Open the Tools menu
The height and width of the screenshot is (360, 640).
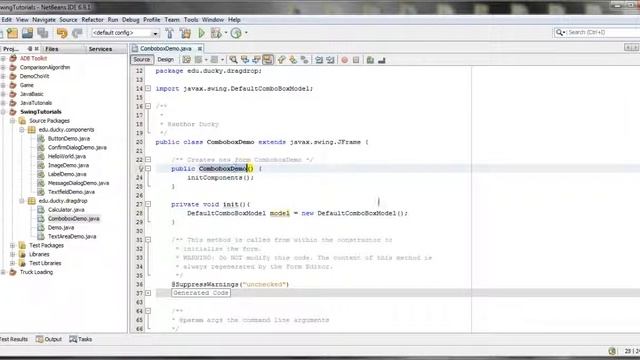pyautogui.click(x=191, y=20)
